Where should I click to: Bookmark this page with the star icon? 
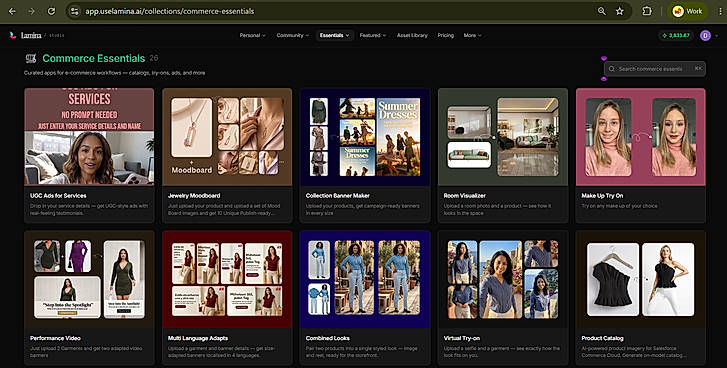[x=620, y=11]
